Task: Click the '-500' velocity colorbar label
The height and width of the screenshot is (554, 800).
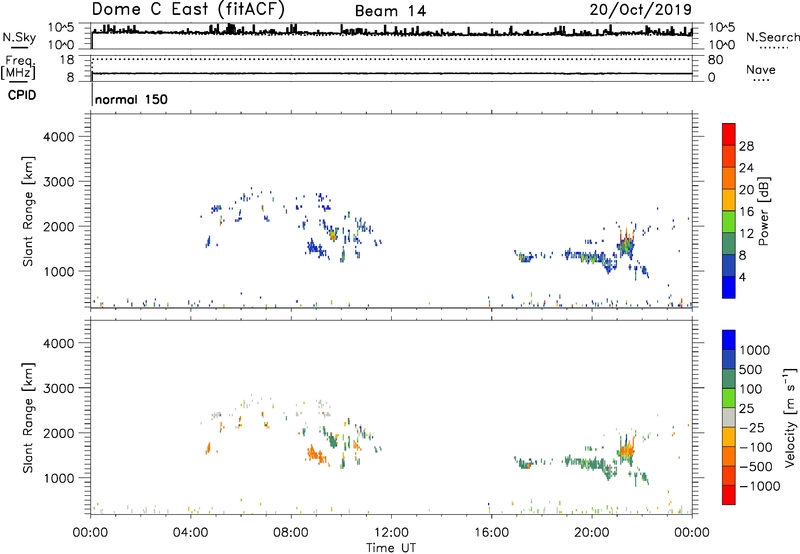Action: (x=755, y=466)
